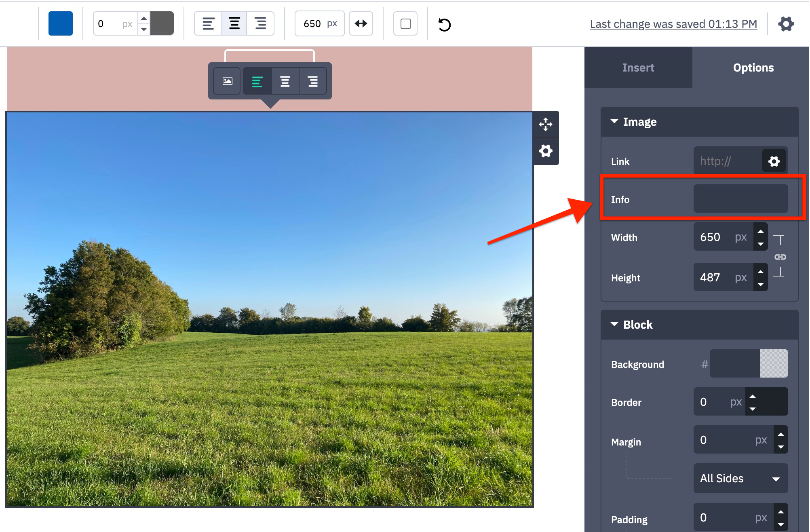Click the replace image icon in popup toolbar
The width and height of the screenshot is (810, 532).
[228, 81]
